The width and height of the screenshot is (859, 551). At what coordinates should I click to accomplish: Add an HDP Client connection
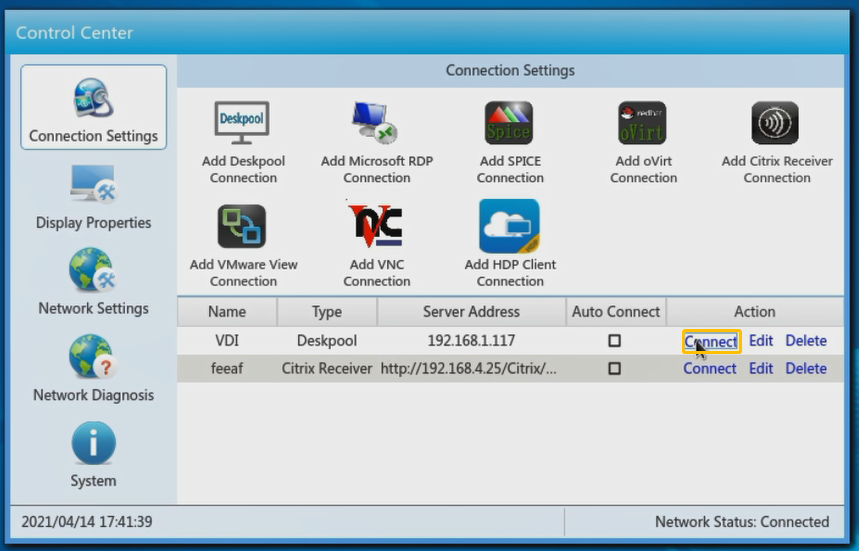tap(510, 244)
